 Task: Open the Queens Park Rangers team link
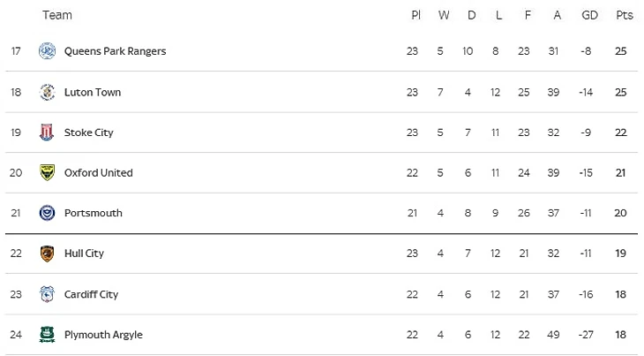coord(115,51)
